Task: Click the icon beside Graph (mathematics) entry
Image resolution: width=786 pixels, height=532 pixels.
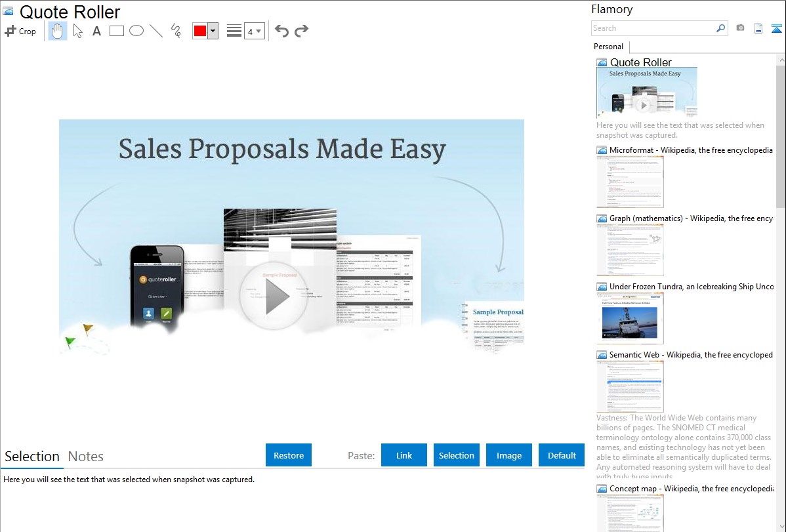Action: [602, 218]
